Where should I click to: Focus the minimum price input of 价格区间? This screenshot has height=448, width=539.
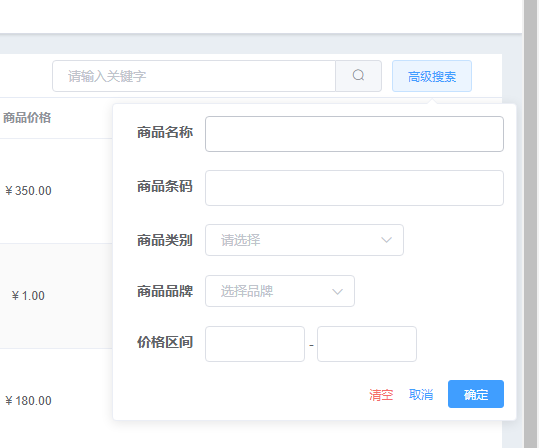point(255,344)
